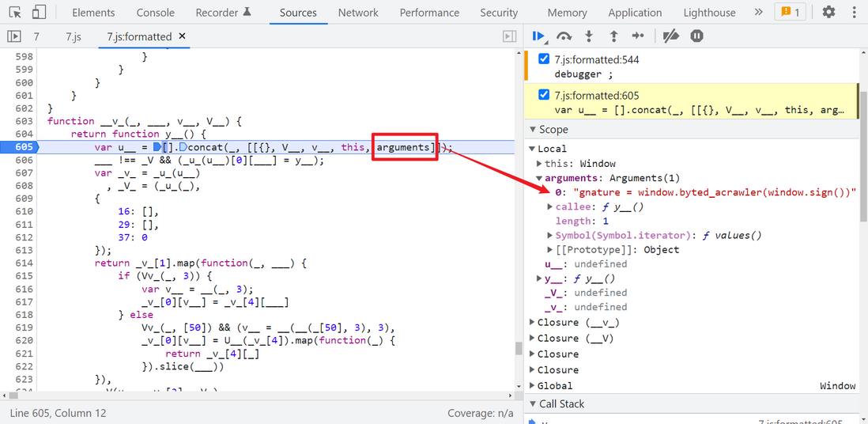Click line number 610 in gutter
Screen dimensions: 868x424
(x=24, y=212)
